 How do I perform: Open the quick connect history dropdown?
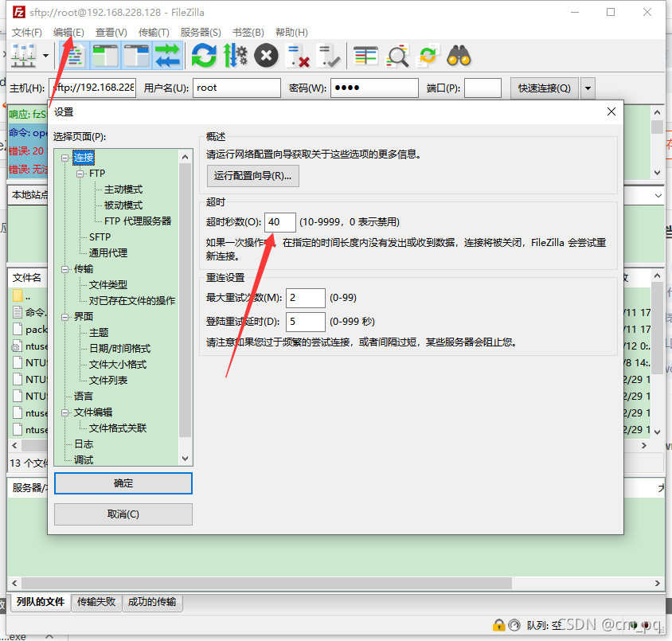[588, 88]
